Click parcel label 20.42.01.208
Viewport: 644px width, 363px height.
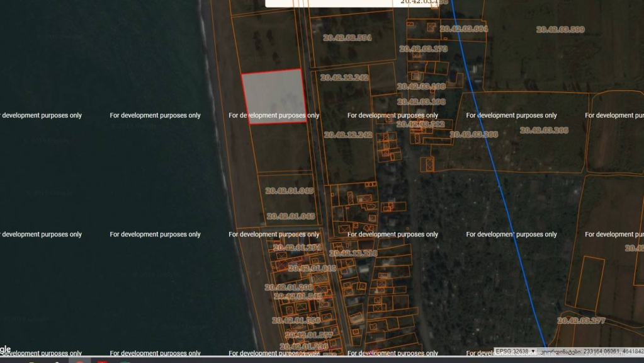coord(289,287)
